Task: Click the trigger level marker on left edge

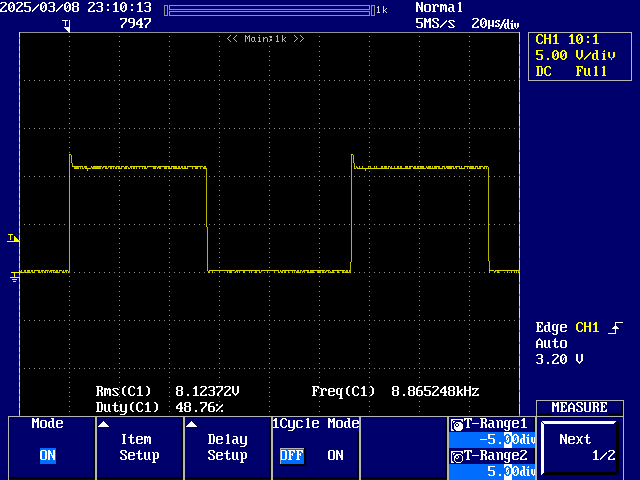Action: tap(13, 238)
